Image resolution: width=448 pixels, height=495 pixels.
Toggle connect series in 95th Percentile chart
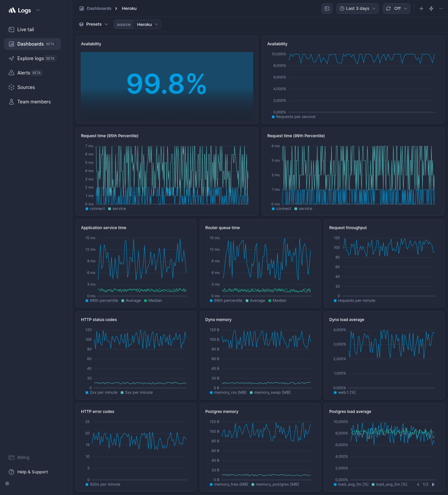(x=95, y=209)
